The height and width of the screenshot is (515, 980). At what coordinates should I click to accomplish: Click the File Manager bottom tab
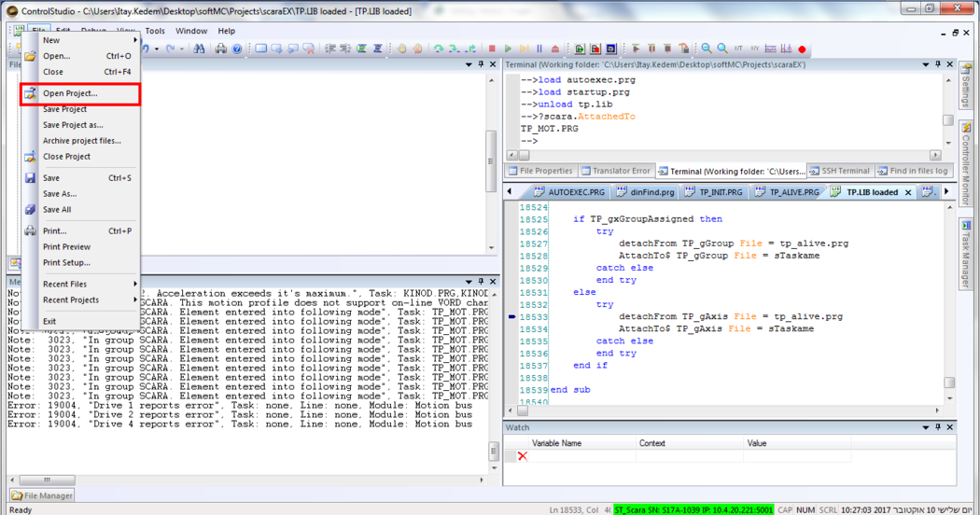click(x=43, y=495)
